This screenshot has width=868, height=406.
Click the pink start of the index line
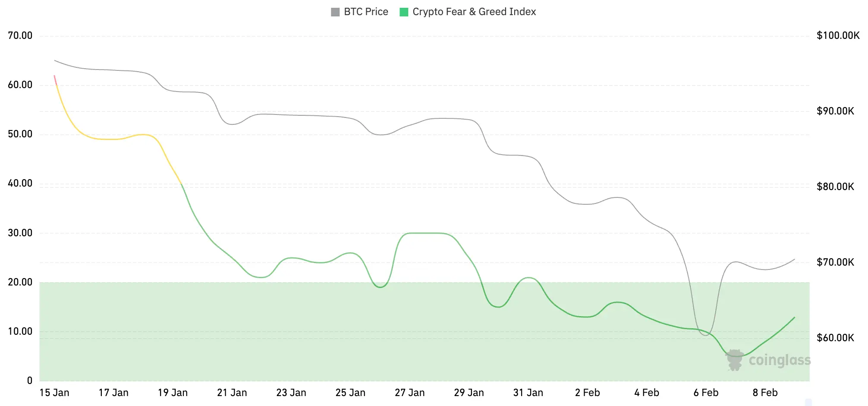tap(55, 79)
